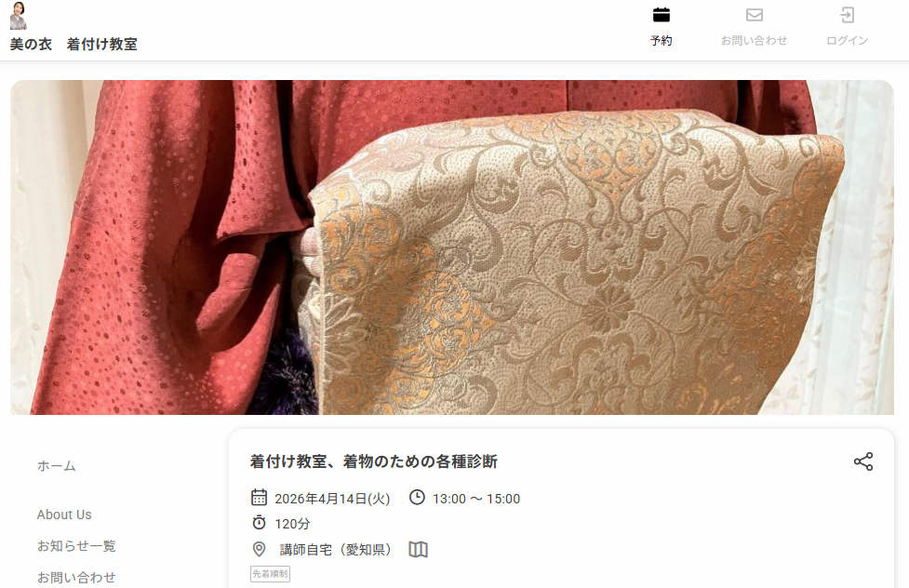Open the map icon beside 講師自宅
The width and height of the screenshot is (909, 588).
418,549
